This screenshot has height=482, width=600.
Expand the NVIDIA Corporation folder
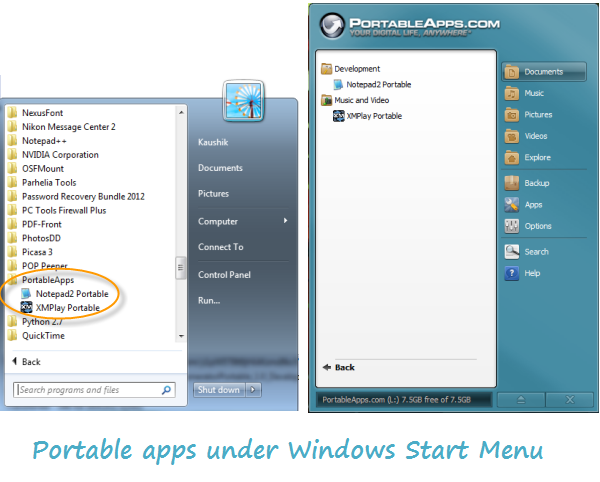(53, 155)
